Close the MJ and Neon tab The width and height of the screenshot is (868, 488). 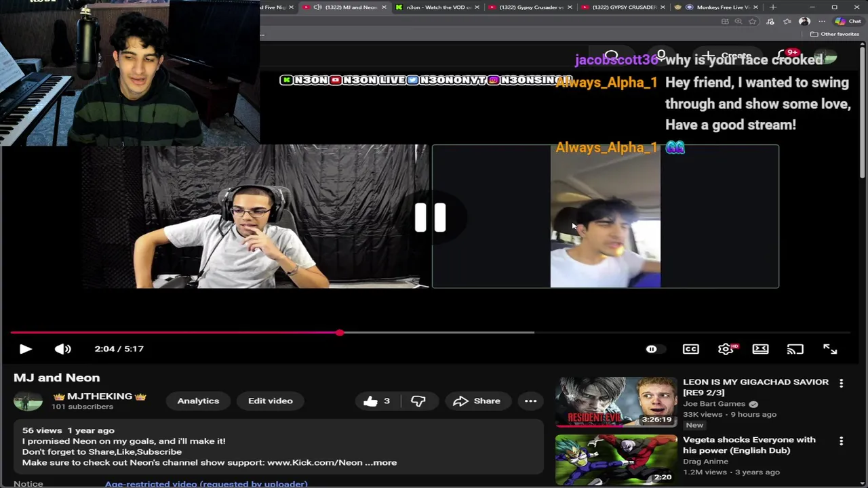[x=384, y=7]
